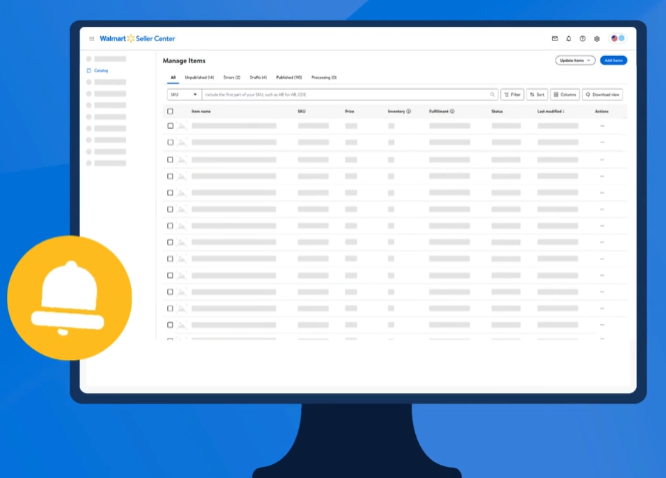Tick the select-all checkbox in table header
The image size is (666, 478).
170,111
